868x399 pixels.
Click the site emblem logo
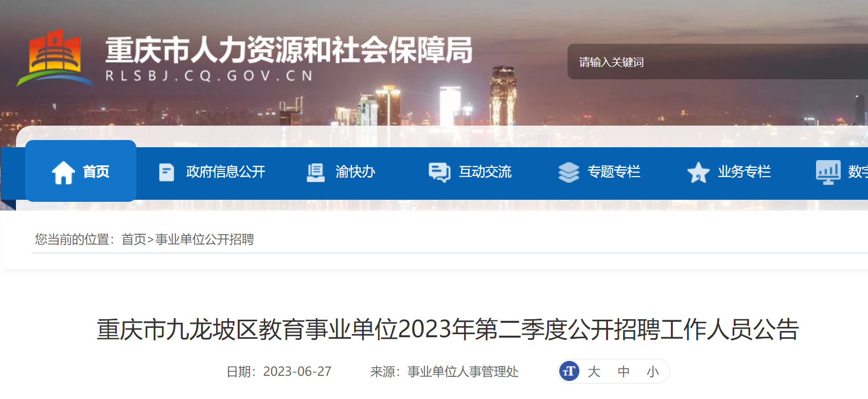click(55, 58)
